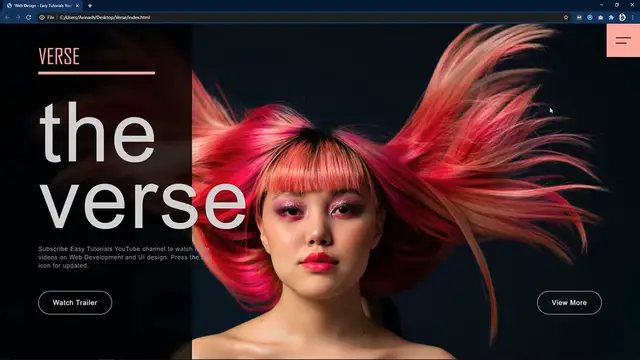Bookmark this page with the star icon
This screenshot has height=360, width=640.
(566, 18)
